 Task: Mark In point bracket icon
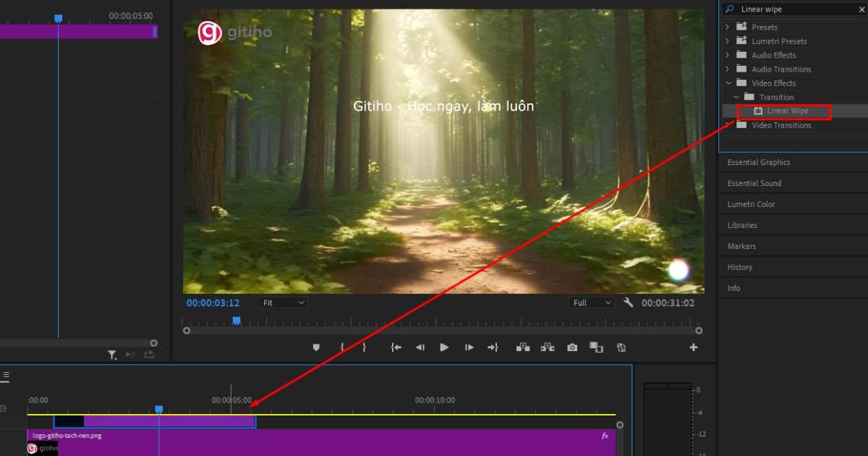341,347
